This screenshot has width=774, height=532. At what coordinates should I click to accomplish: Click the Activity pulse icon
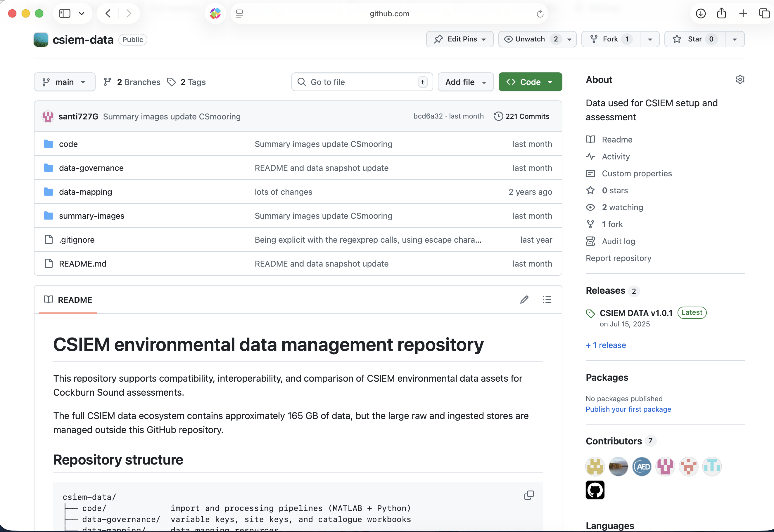pos(590,156)
